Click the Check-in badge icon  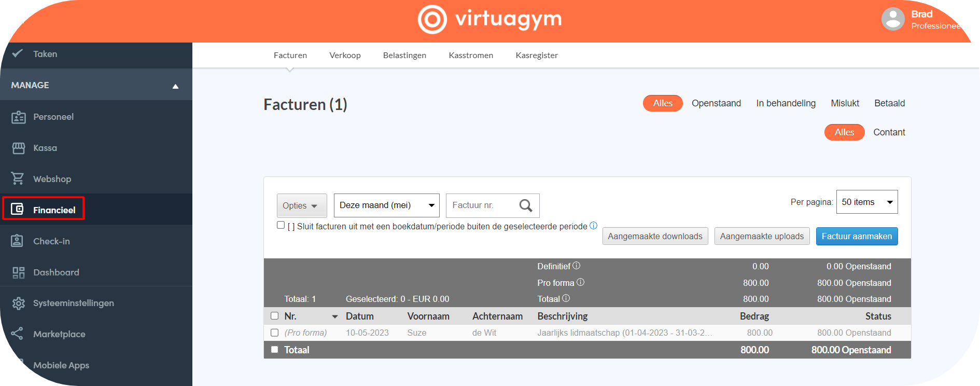point(18,241)
